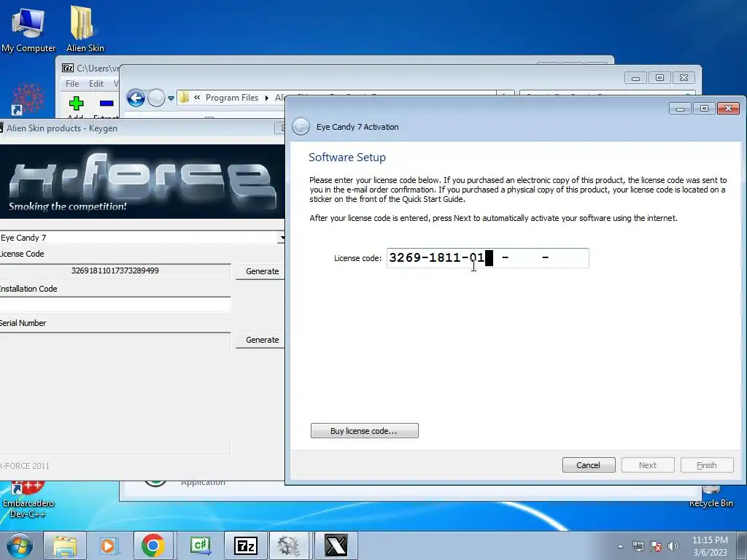Click the Windows Start orb
The width and height of the screenshot is (747, 560).
(x=20, y=545)
